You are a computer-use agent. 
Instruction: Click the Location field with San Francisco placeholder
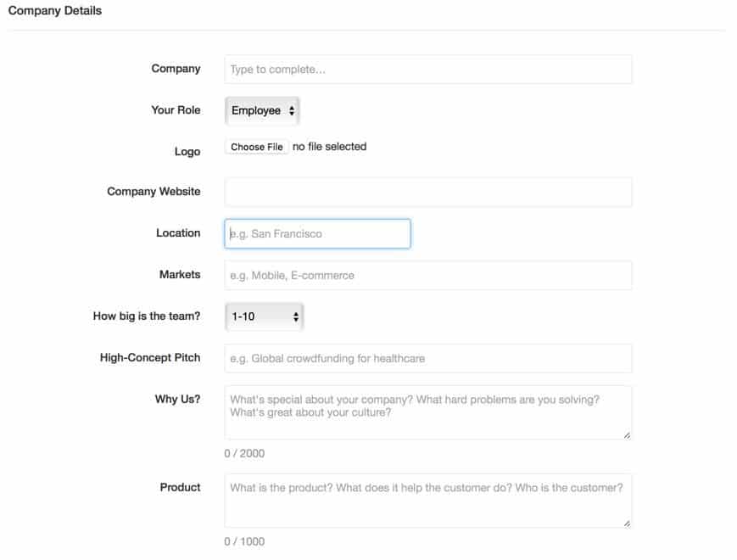317,233
